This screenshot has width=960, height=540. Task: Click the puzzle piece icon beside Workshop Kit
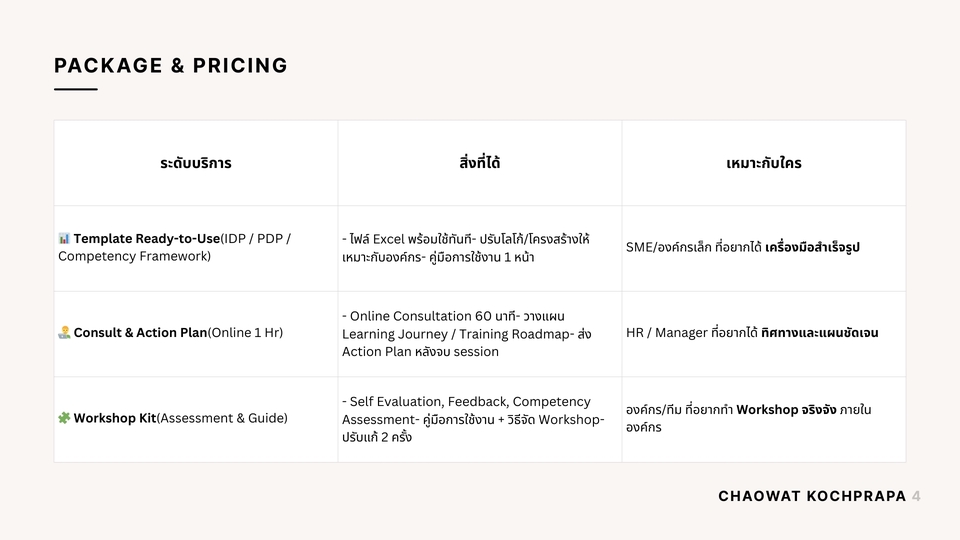pos(64,418)
